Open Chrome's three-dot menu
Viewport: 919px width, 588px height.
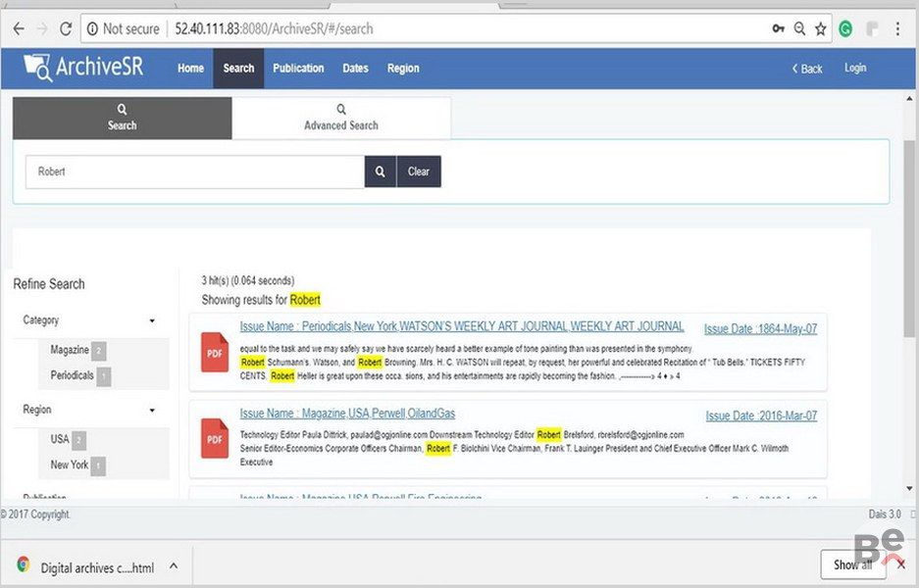click(x=897, y=28)
